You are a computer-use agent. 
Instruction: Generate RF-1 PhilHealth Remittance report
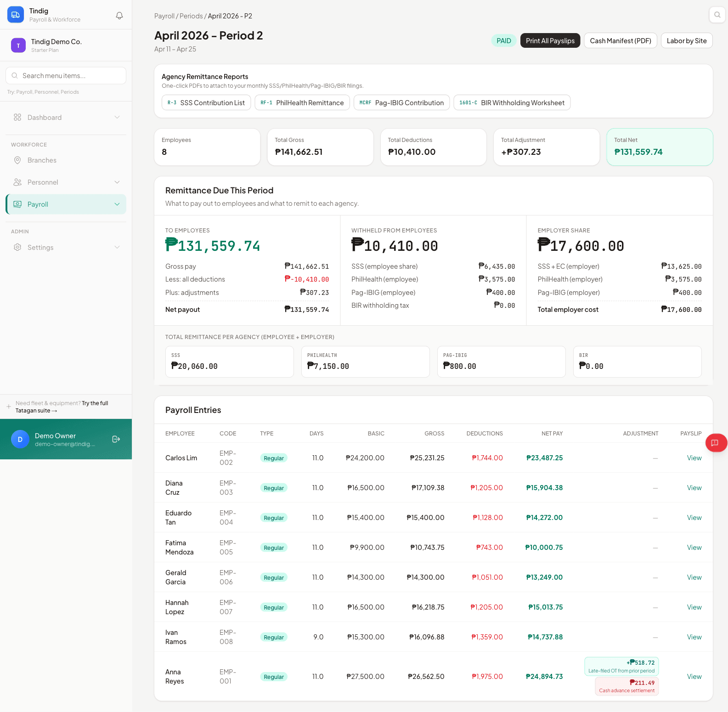[x=302, y=102]
